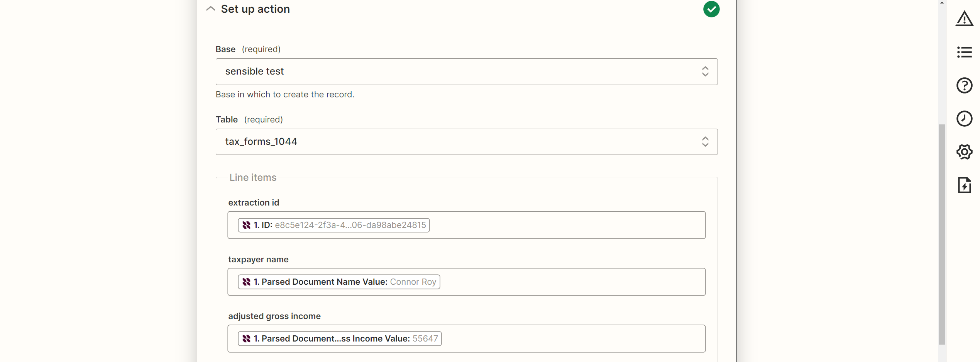Open the warning status icon in sidebar

[x=964, y=19]
